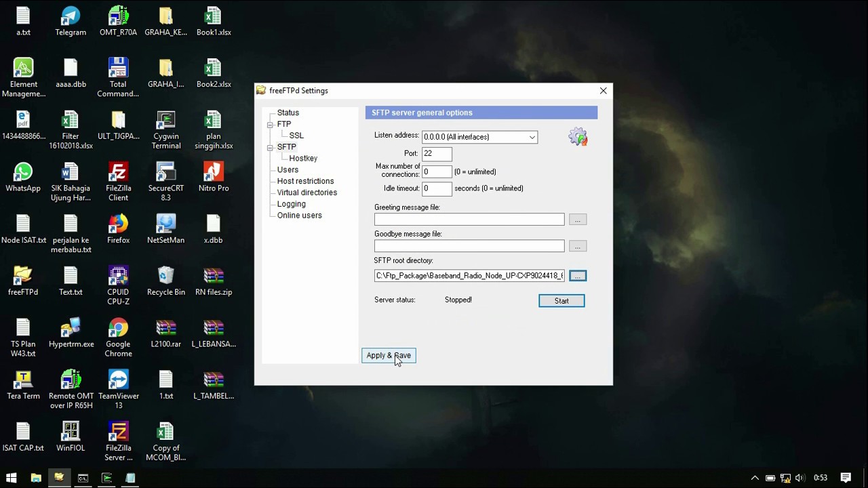
Task: Click the Greeting message file field
Action: click(469, 220)
